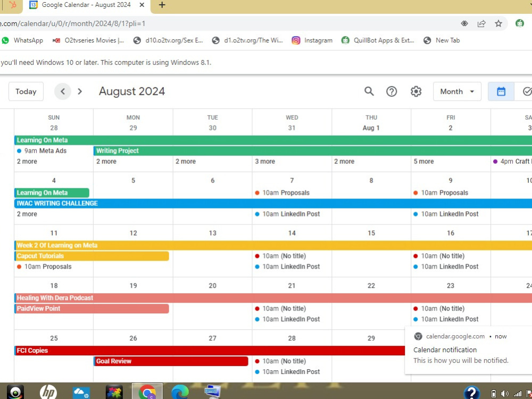Viewport: 532px width, 399px height.
Task: Open 10am LinkedIn Post on the 21st
Action: (x=287, y=319)
